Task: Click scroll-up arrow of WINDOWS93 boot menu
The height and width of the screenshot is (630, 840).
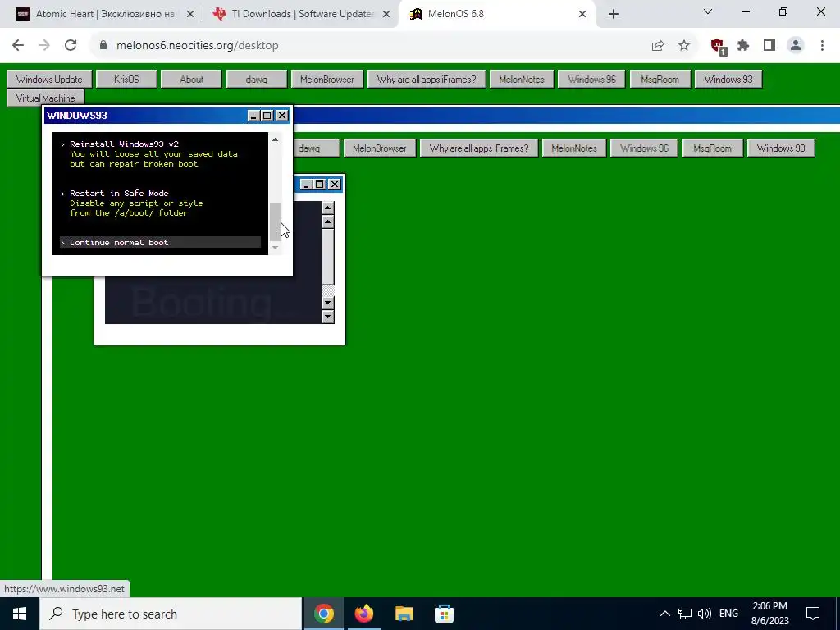Action: 275,139
